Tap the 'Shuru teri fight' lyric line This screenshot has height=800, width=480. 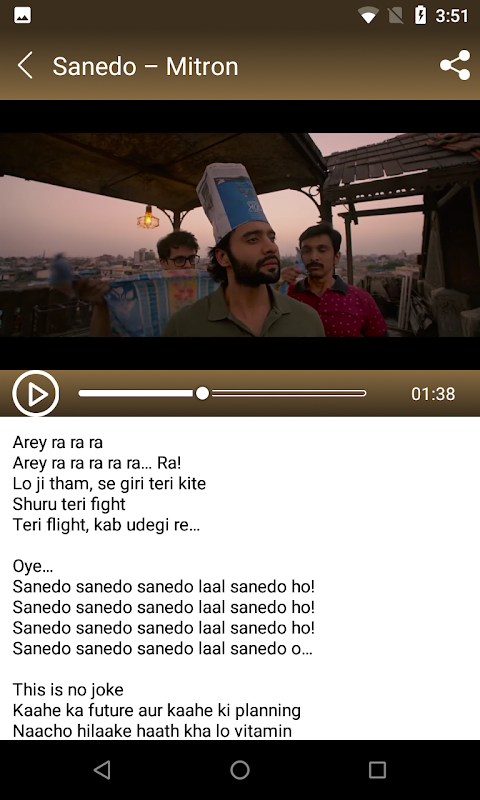69,504
